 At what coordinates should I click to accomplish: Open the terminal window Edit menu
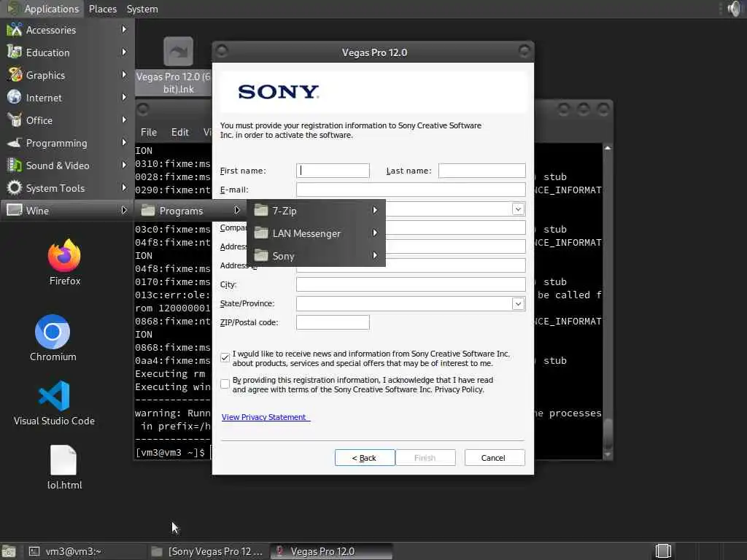coord(179,132)
